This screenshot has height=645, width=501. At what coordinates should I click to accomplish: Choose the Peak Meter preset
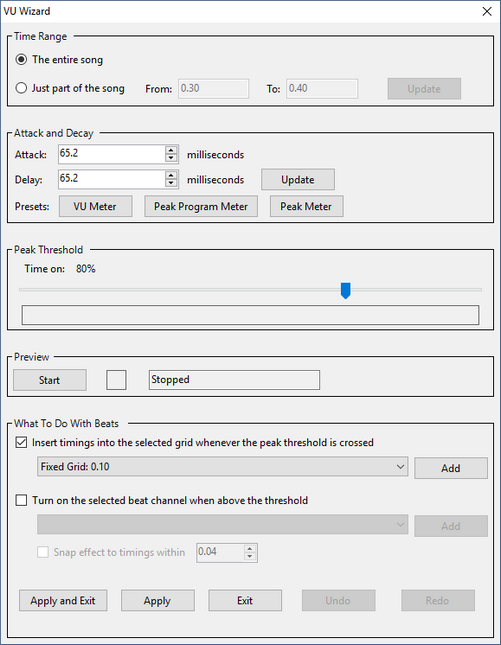pyautogui.click(x=306, y=206)
